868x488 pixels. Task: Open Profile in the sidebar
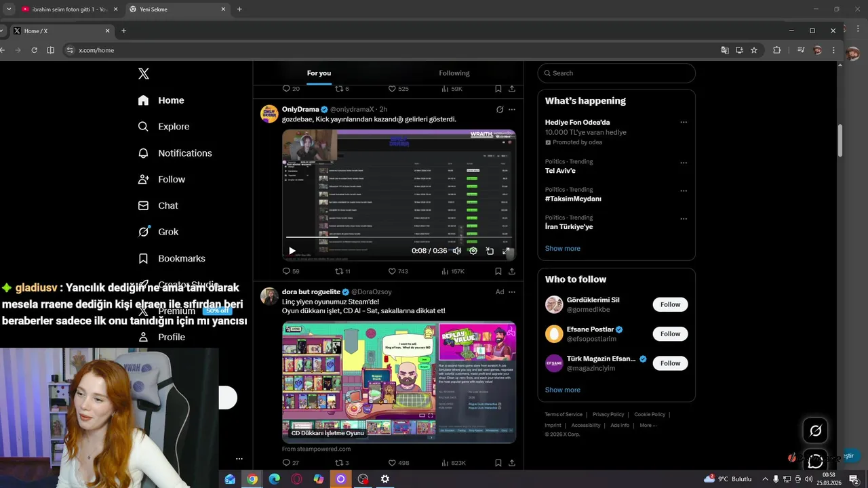pyautogui.click(x=161, y=337)
